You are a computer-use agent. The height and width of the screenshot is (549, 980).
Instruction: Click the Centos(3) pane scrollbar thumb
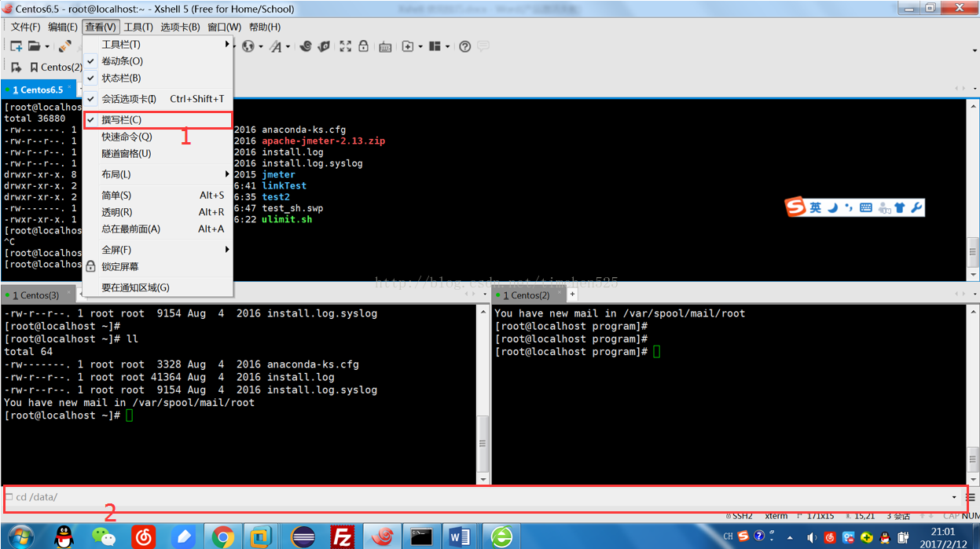pyautogui.click(x=483, y=444)
